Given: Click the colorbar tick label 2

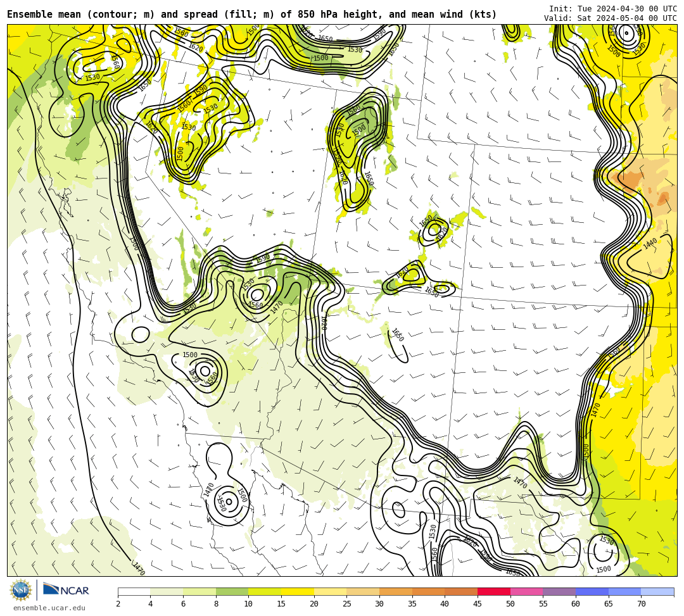Looking at the screenshot, I should click(118, 604).
